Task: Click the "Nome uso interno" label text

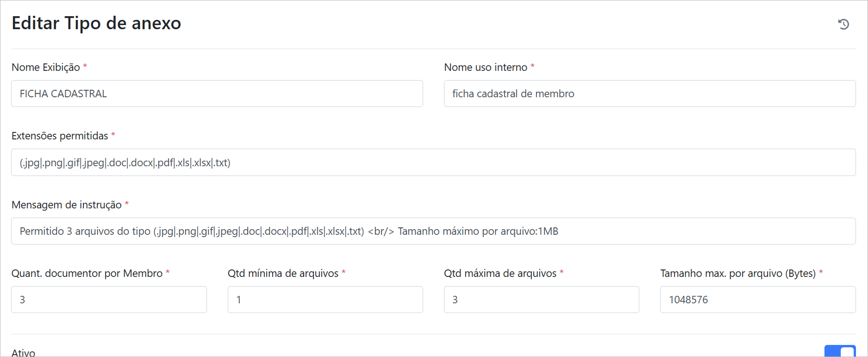Action: [486, 68]
